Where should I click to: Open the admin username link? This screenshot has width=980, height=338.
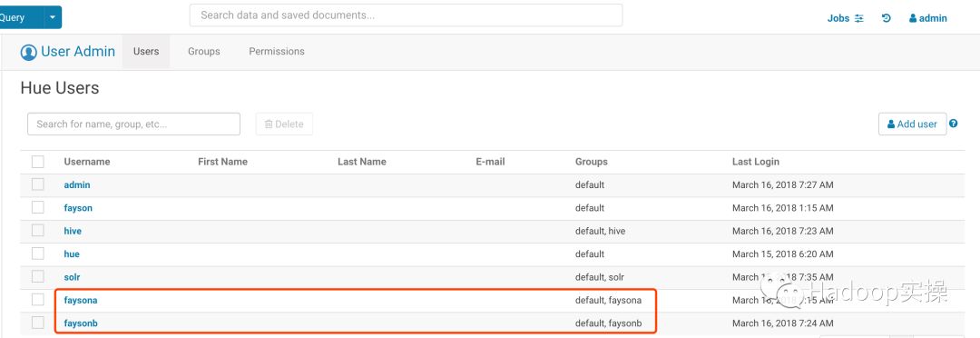pos(77,184)
